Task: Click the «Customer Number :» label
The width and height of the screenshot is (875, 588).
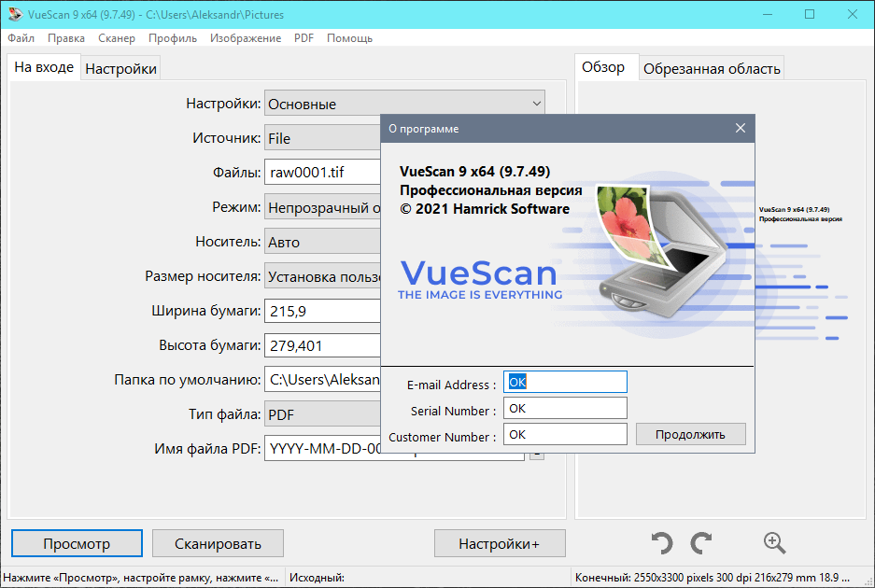Action: (x=443, y=438)
